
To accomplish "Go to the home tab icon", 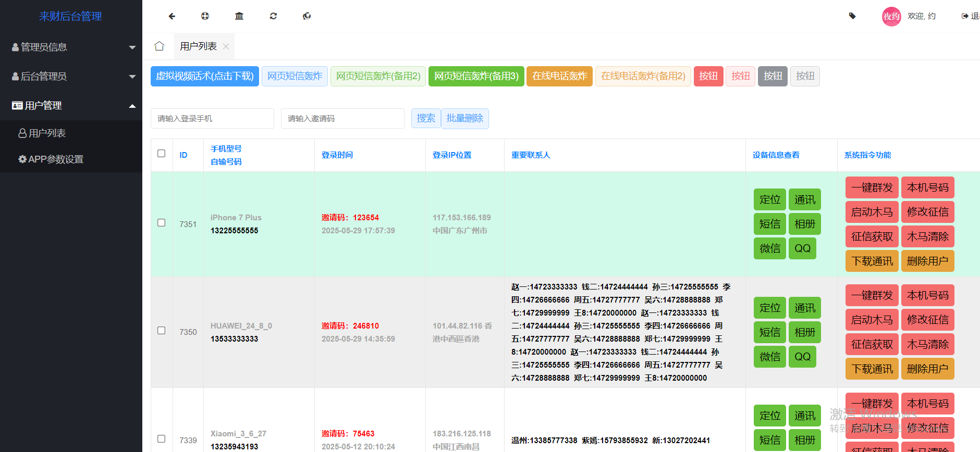I will pos(160,46).
